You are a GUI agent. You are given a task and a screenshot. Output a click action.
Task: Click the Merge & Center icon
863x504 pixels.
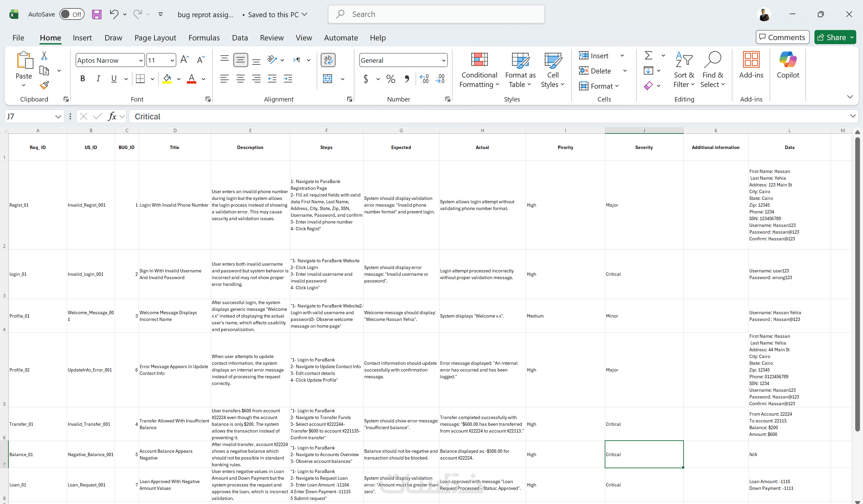coord(327,79)
